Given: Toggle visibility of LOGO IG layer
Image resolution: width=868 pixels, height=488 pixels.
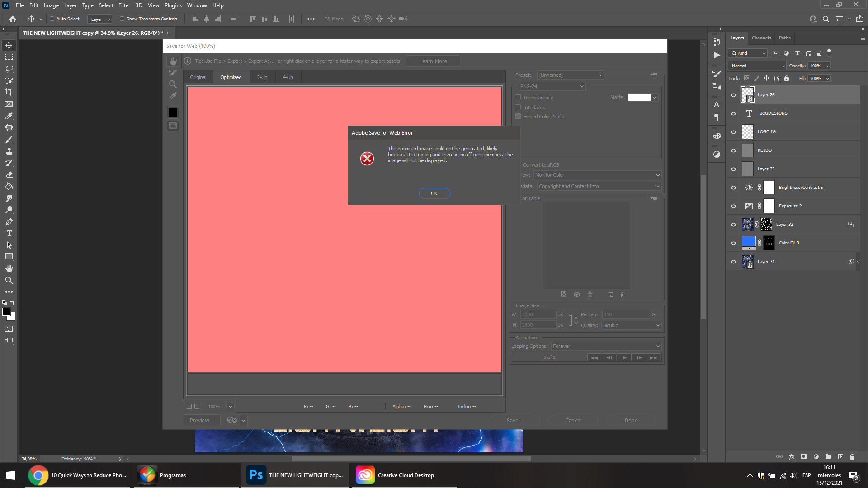Looking at the screenshot, I should point(733,131).
